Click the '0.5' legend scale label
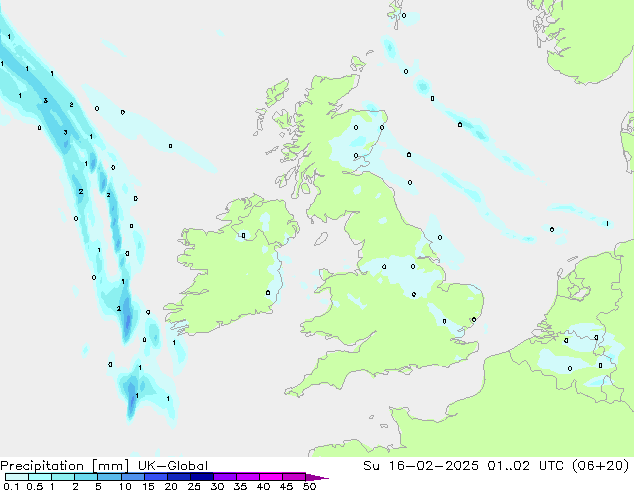The height and width of the screenshot is (490, 634). 35,486
